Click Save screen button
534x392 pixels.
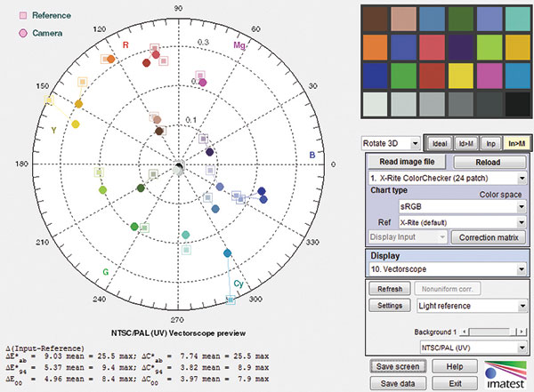398,366
